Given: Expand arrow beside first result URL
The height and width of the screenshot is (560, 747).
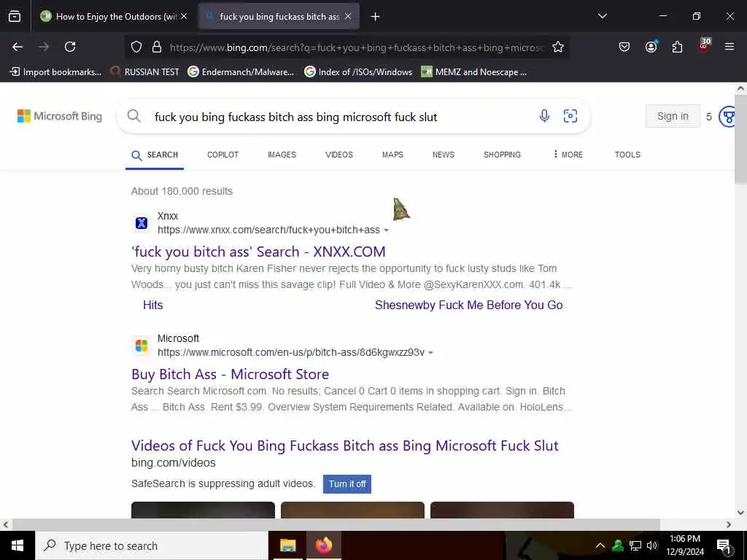Looking at the screenshot, I should pyautogui.click(x=386, y=230).
